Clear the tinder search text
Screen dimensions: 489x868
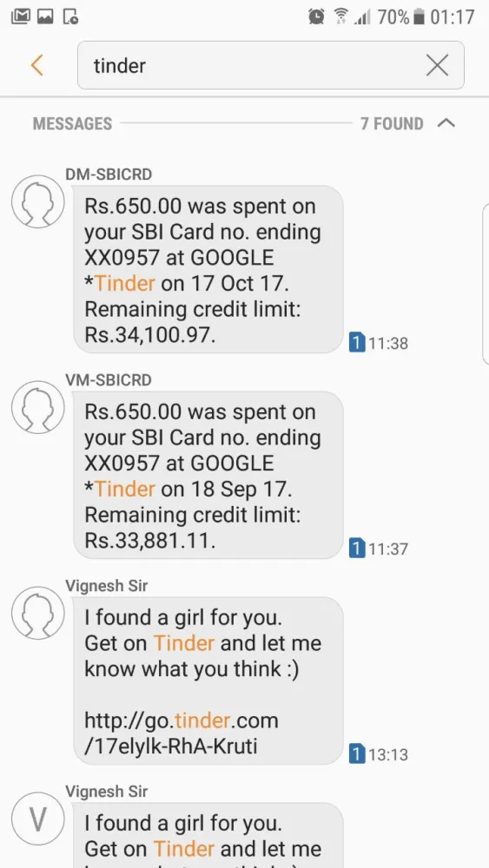pos(438,66)
